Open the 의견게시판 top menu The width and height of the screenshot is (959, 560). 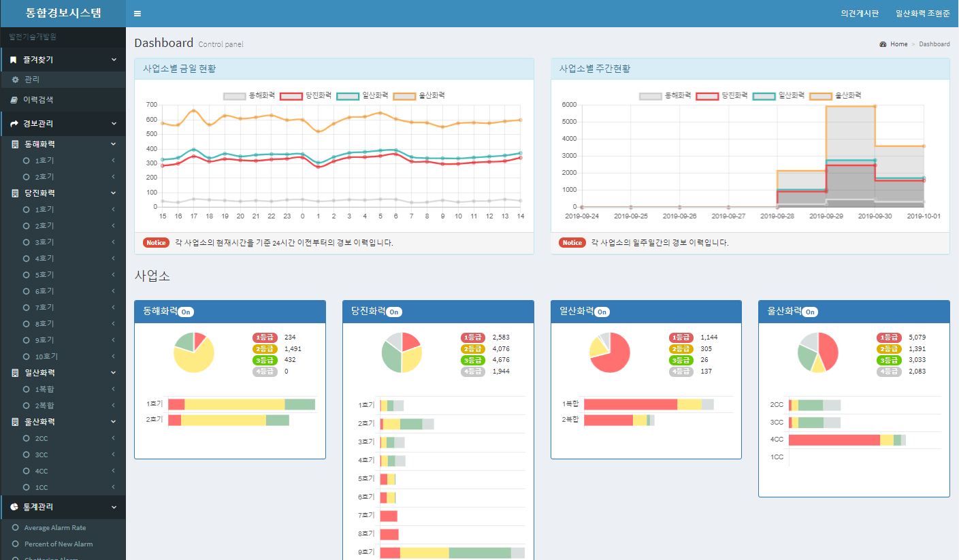[x=860, y=14]
